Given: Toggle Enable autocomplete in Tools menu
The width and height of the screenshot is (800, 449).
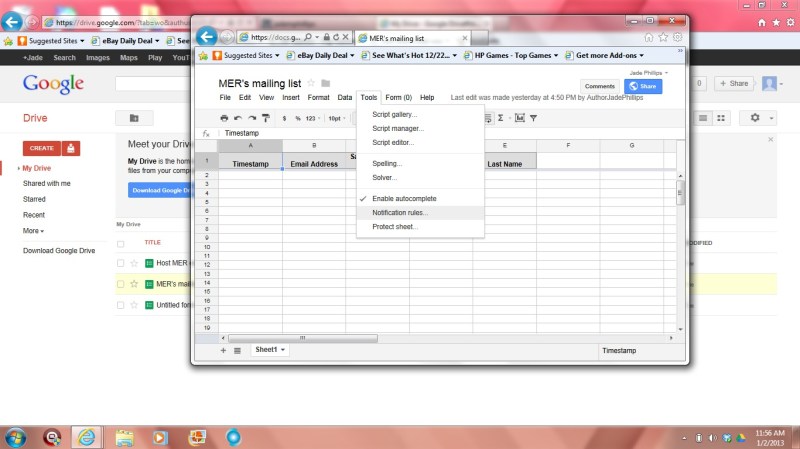Looking at the screenshot, I should 404,199.
